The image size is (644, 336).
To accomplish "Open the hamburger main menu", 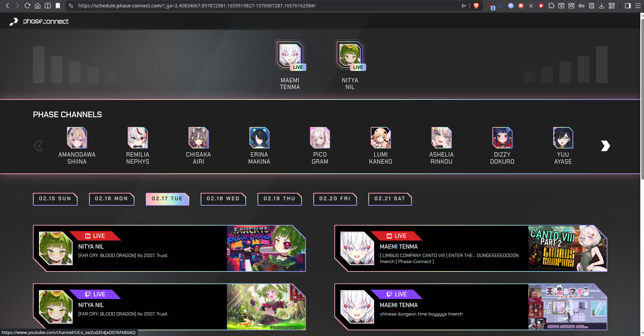I will pyautogui.click(x=638, y=6).
